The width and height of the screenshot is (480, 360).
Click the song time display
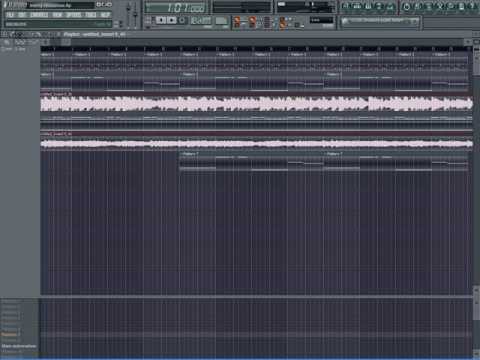pyautogui.click(x=177, y=7)
